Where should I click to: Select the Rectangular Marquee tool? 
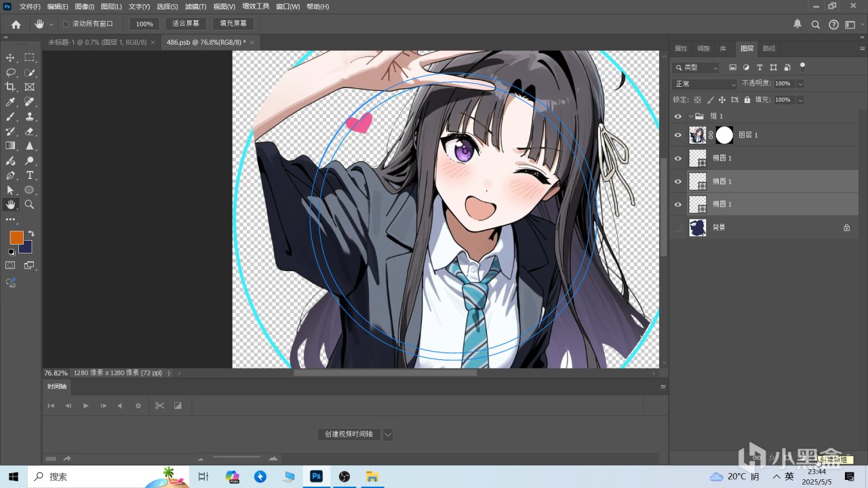pyautogui.click(x=30, y=58)
